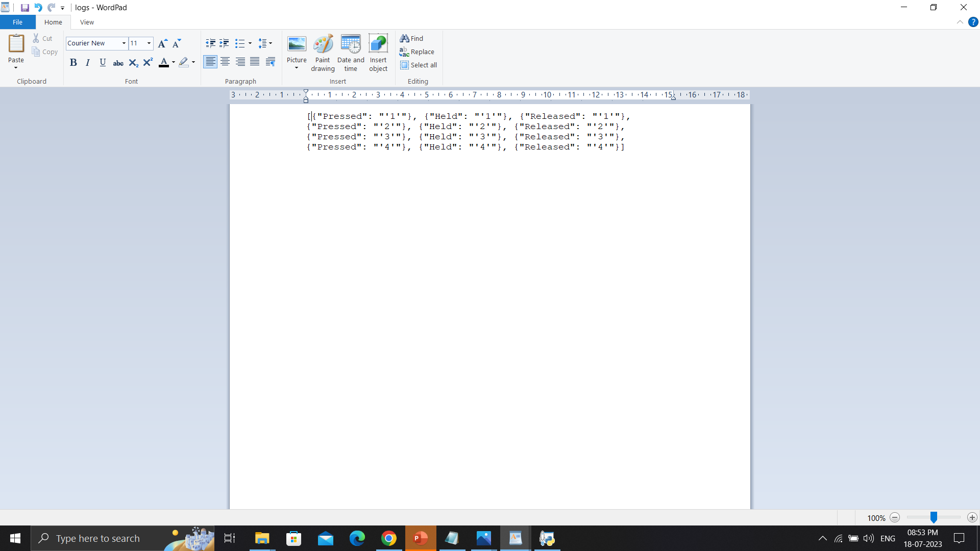Expand the Courier New font family dropdown

coord(124,43)
